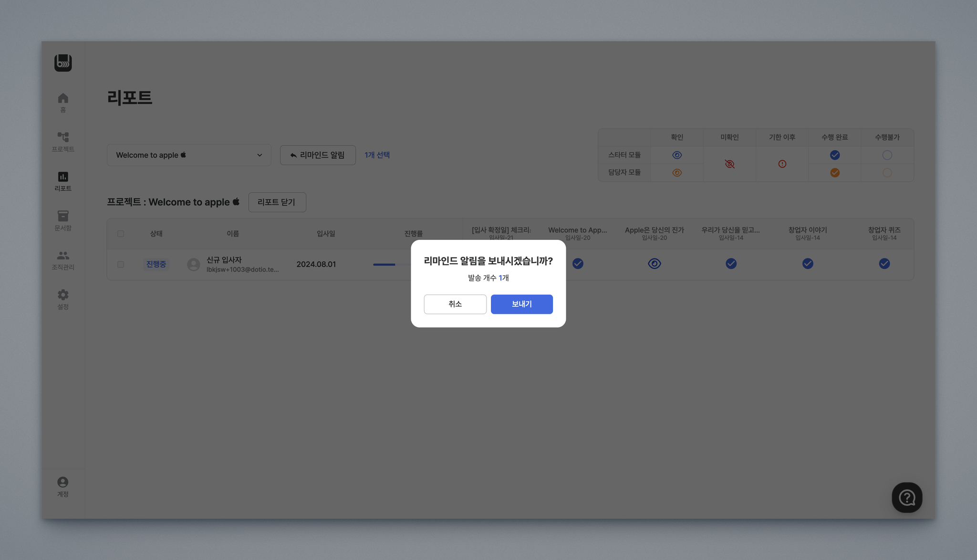The width and height of the screenshot is (977, 560).
Task: Click the app logo at top left
Action: coord(63,62)
